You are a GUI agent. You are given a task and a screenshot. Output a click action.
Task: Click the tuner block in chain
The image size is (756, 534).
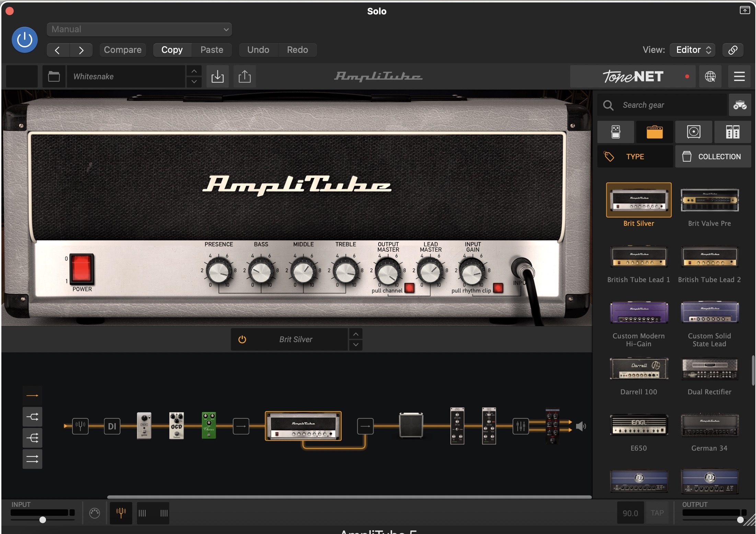[x=80, y=426]
